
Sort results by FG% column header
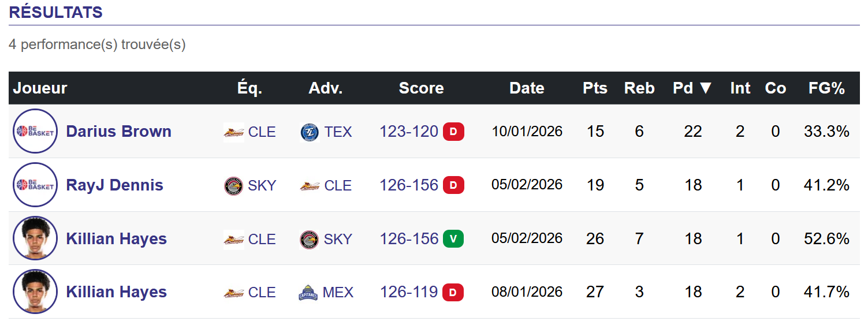pos(826,88)
